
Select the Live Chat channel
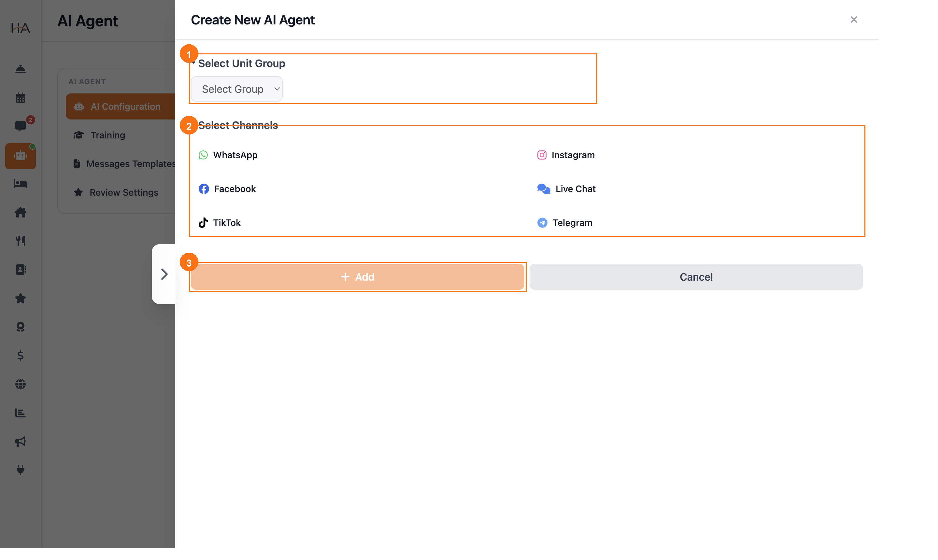click(566, 189)
